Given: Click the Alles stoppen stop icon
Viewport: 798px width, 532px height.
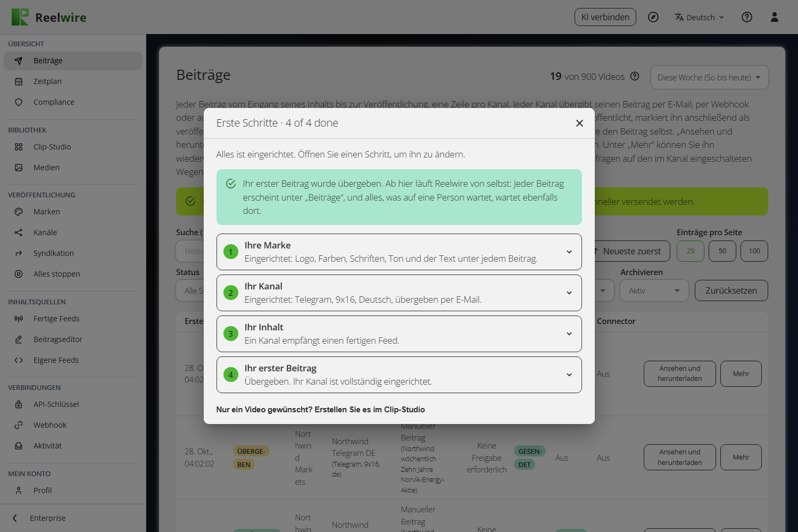Looking at the screenshot, I should tap(19, 274).
